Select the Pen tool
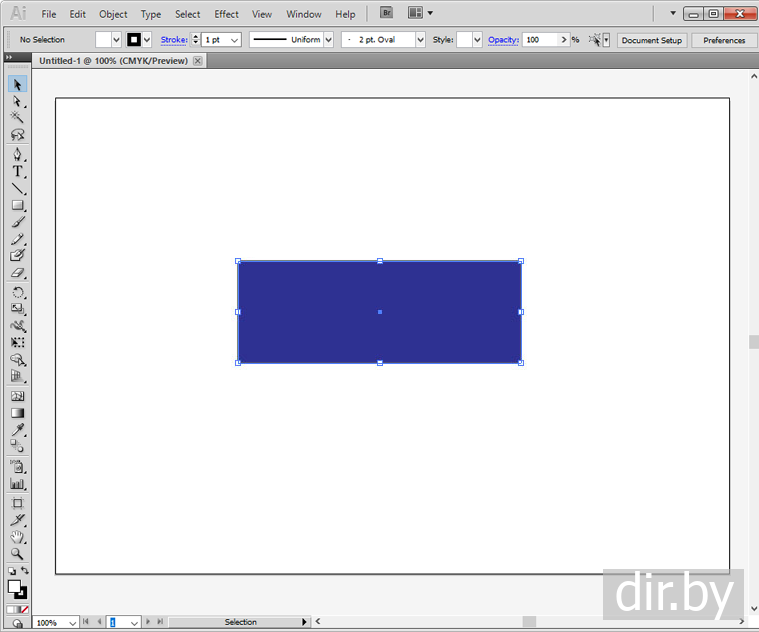759x632 pixels. (x=17, y=154)
